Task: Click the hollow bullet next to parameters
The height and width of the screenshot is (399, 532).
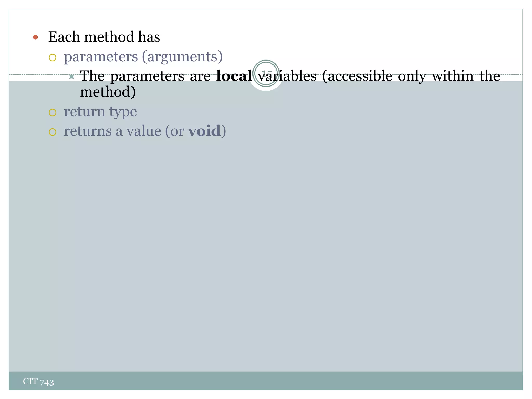Action: pyautogui.click(x=52, y=57)
